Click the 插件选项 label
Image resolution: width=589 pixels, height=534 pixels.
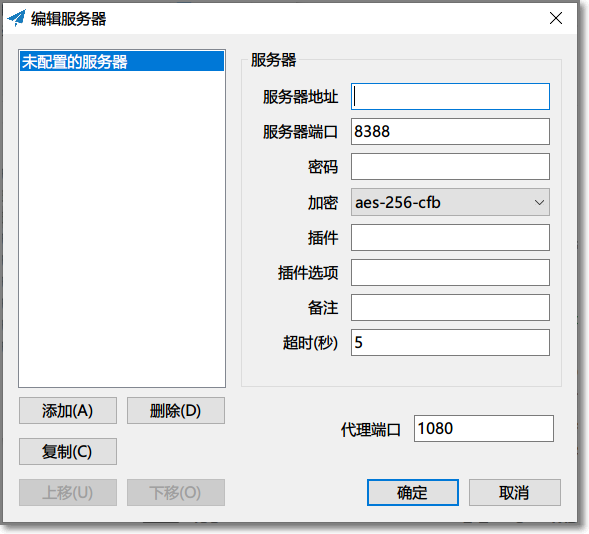308,273
